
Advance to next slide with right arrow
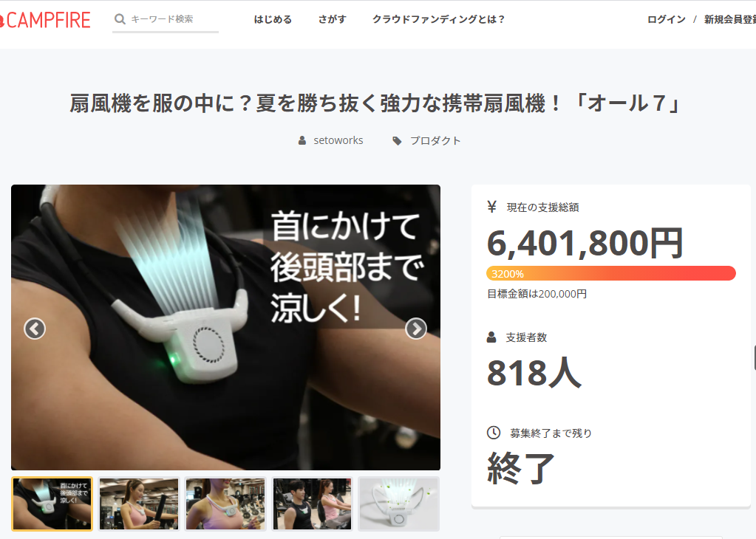tap(416, 329)
